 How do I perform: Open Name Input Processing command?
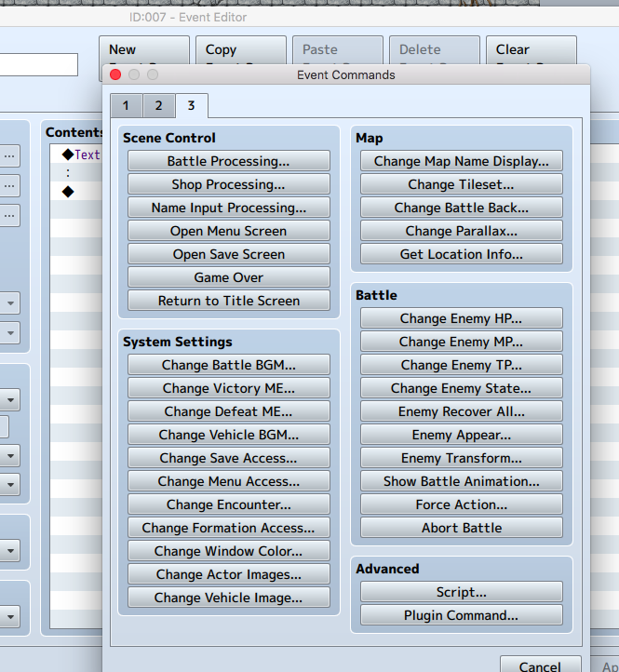(228, 208)
